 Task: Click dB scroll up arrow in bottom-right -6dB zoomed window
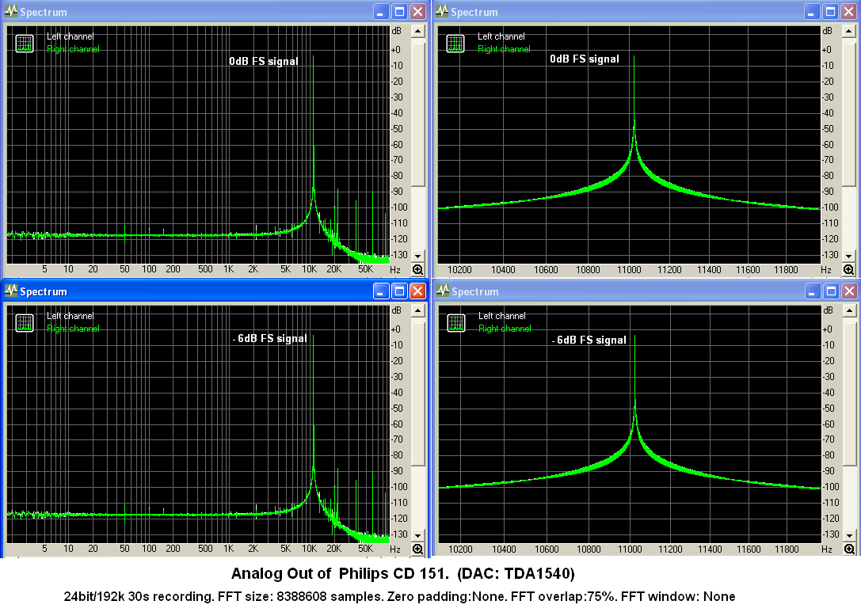(849, 310)
